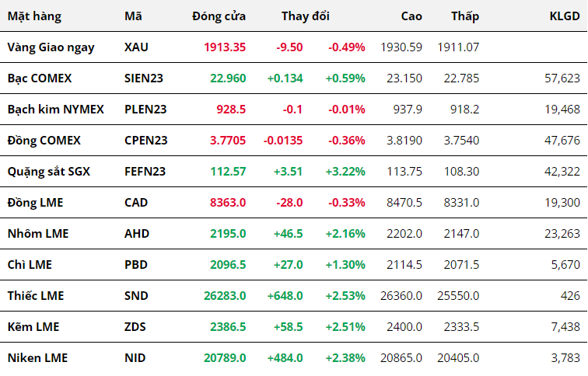Click the Mặt hàng column header
The image size is (588, 376).
pos(34,16)
